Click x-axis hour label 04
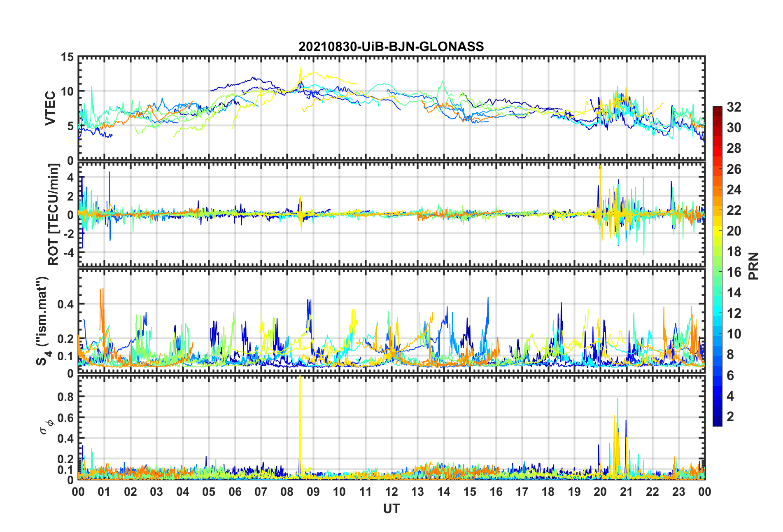Viewport: 783px width, 532px height. (183, 492)
